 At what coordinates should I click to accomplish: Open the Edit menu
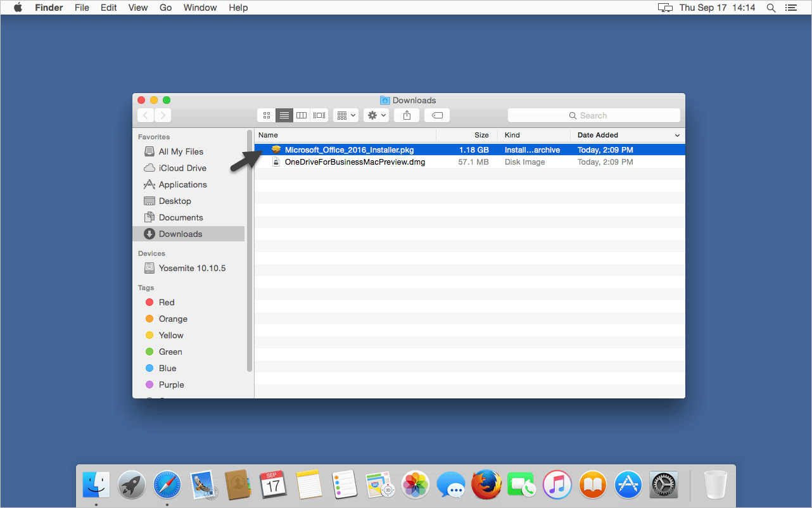tap(109, 8)
